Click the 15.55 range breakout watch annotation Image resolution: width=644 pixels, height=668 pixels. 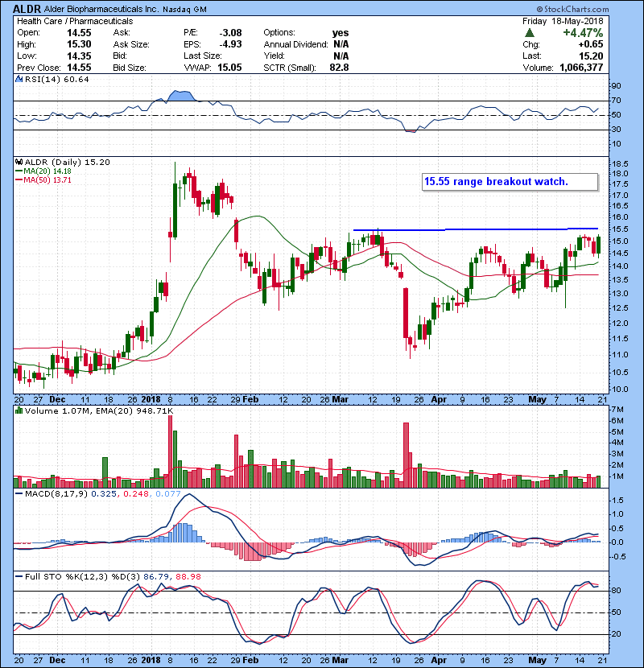coord(510,182)
